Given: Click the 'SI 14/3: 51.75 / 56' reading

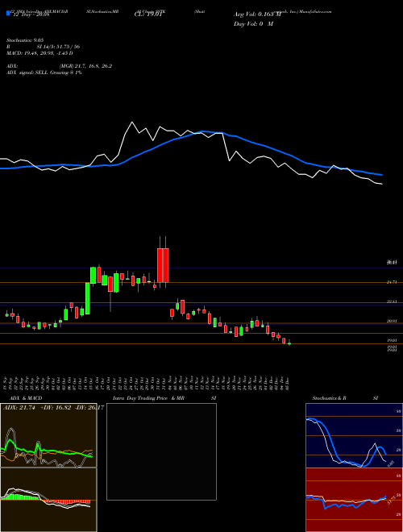Looking at the screenshot, I should pos(57,47).
